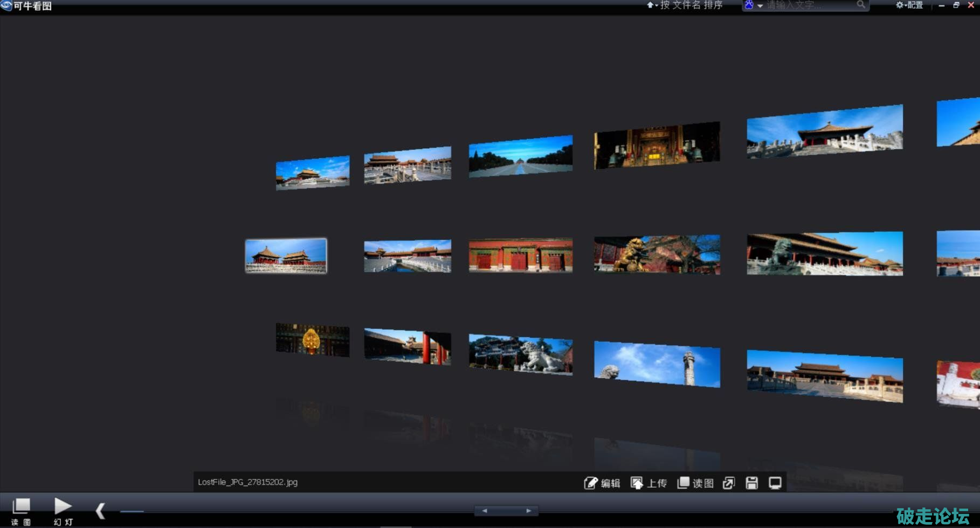The width and height of the screenshot is (980, 528).
Task: Open the 按文件名排序 sort dropdown
Action: pyautogui.click(x=685, y=5)
